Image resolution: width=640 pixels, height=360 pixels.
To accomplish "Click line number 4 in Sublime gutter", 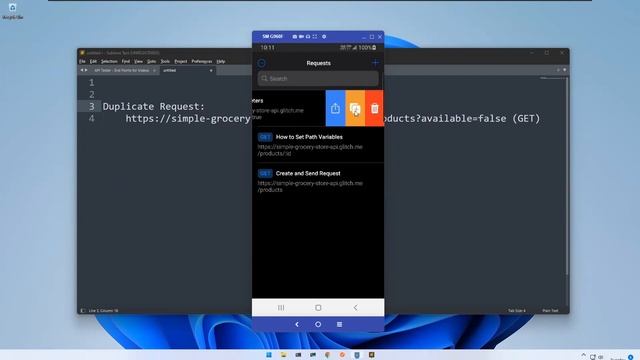I will click(x=91, y=118).
